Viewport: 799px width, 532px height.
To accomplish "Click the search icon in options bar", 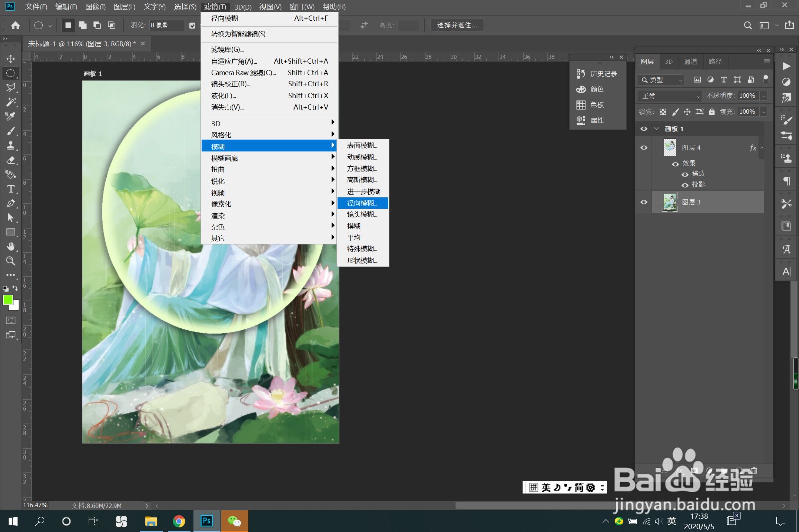I will pos(748,25).
